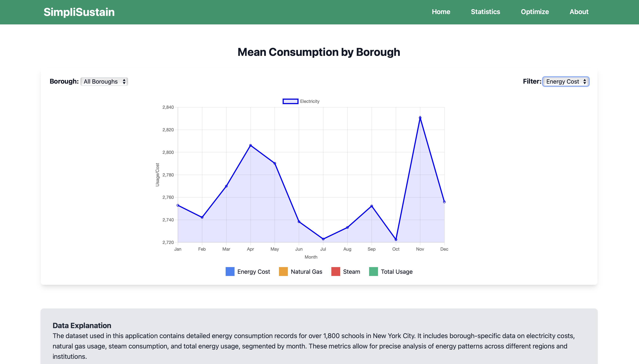Go to the Statistics page
The height and width of the screenshot is (364, 639).
pos(485,12)
